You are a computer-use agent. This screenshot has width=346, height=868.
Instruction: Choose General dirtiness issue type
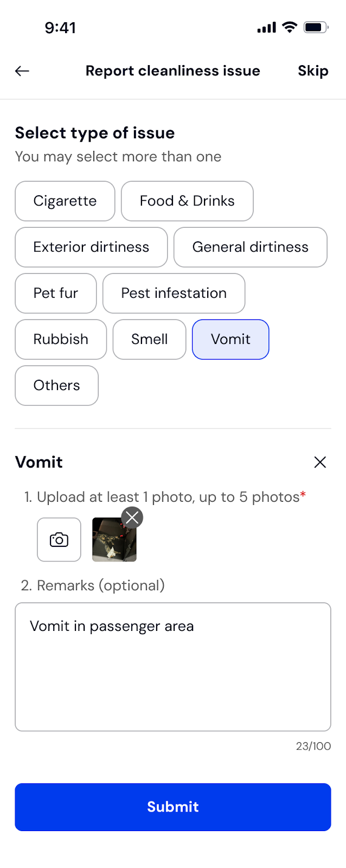coord(250,247)
